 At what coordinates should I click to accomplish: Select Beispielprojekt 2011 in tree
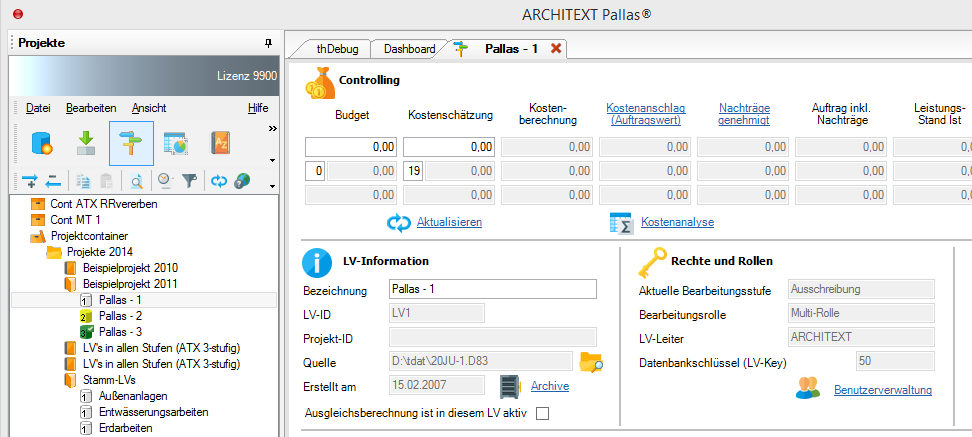[130, 284]
